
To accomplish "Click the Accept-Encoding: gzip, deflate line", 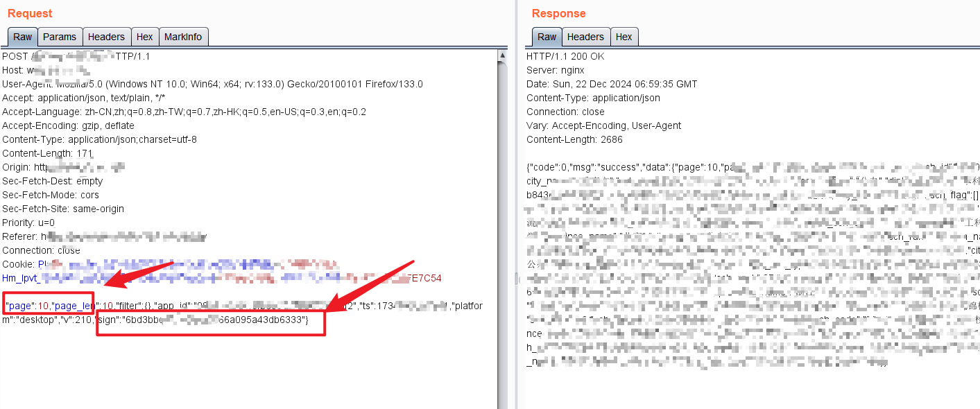I will point(68,125).
